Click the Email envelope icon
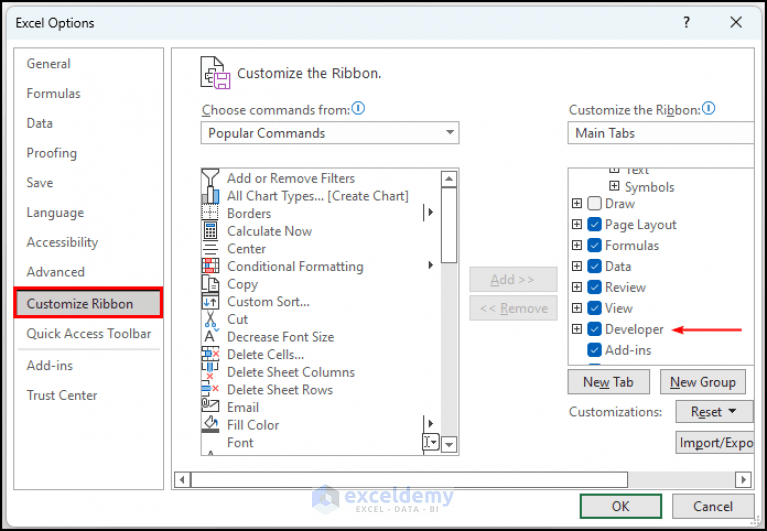 coord(210,406)
